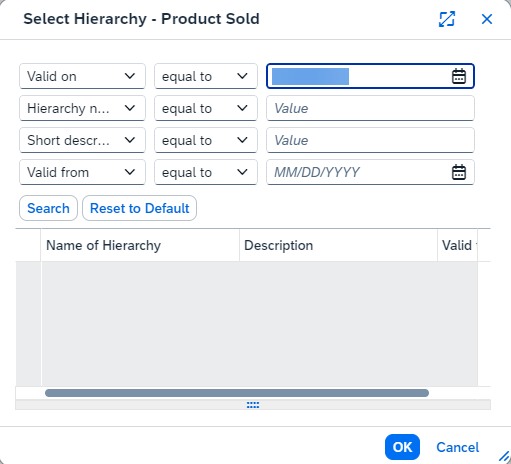Expand the Short description field dropdown
The width and height of the screenshot is (511, 464).
click(82, 140)
